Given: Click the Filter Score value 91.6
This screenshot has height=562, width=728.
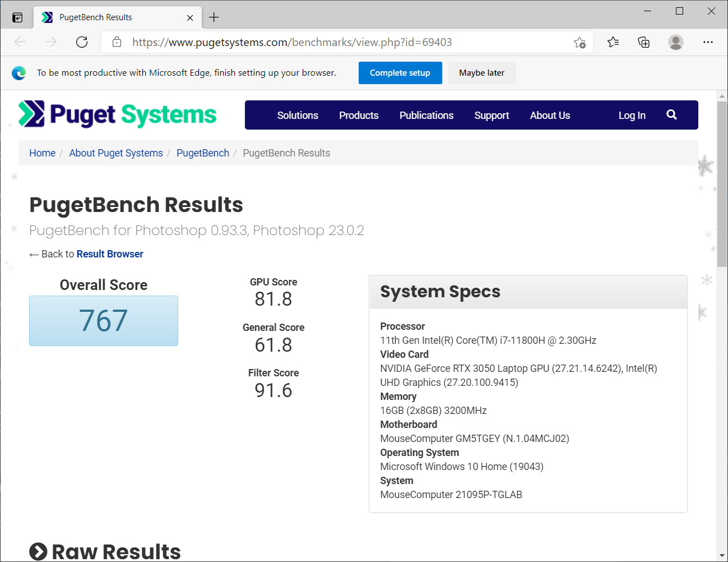Looking at the screenshot, I should (x=273, y=390).
